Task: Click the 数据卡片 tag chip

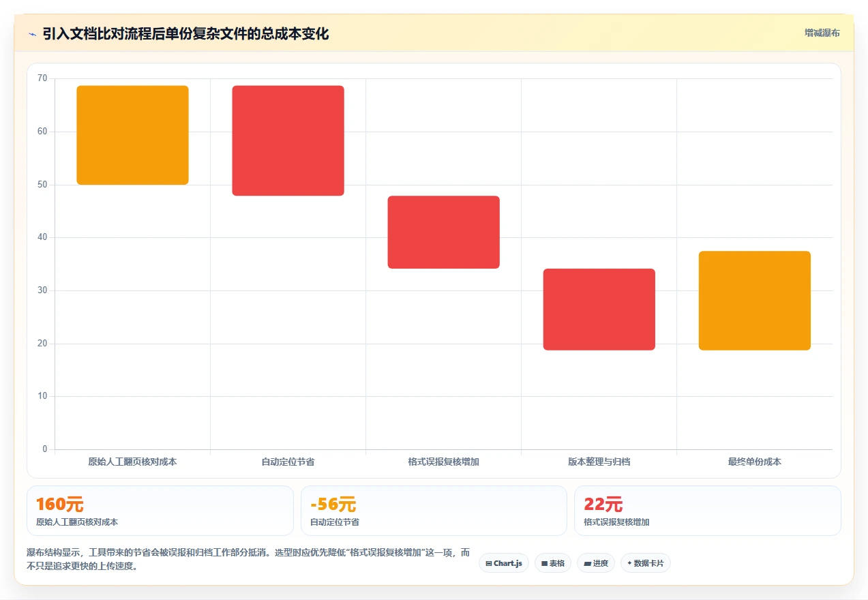Action: [645, 563]
